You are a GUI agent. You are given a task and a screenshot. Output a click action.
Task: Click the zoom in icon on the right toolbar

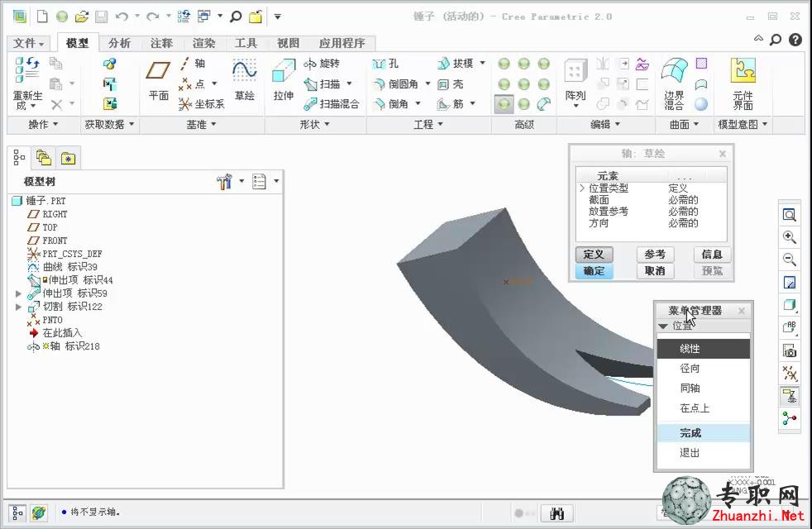[789, 237]
